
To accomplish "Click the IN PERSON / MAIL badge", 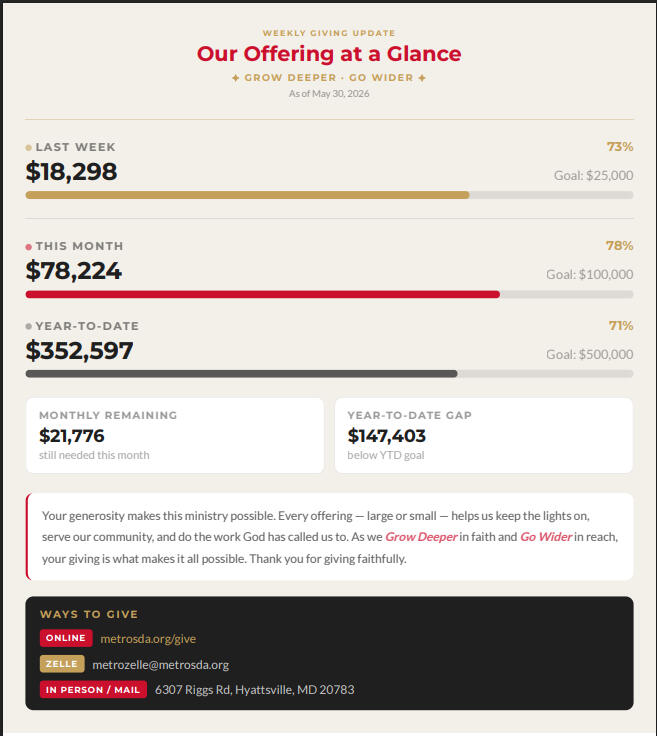I will [93, 690].
